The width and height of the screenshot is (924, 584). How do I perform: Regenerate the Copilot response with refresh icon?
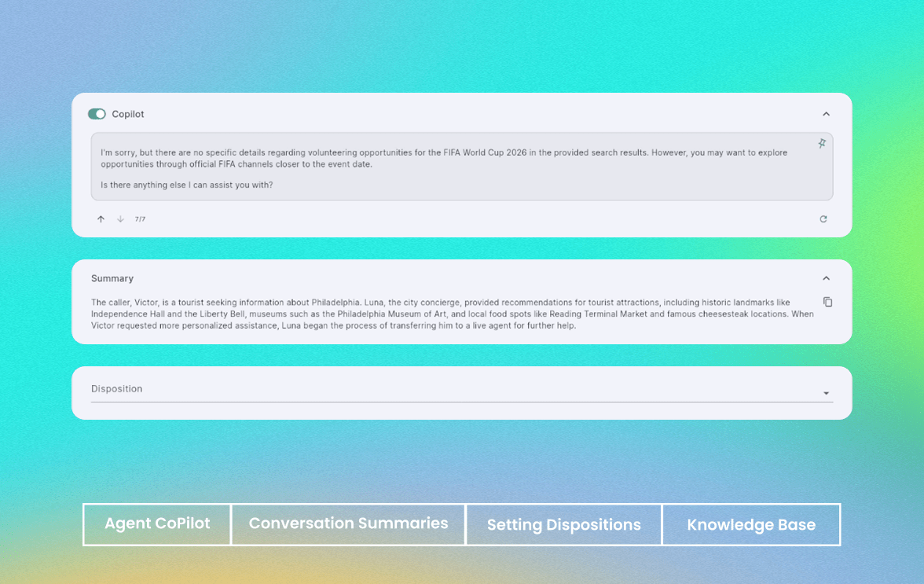[823, 219]
